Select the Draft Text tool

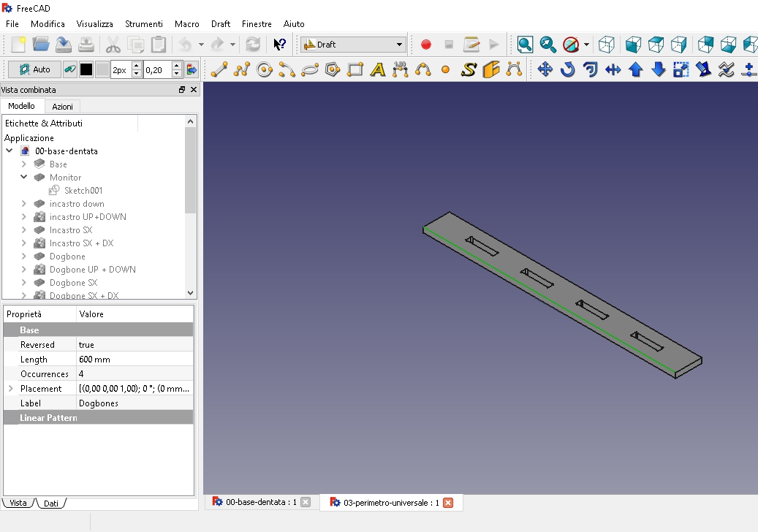click(378, 69)
